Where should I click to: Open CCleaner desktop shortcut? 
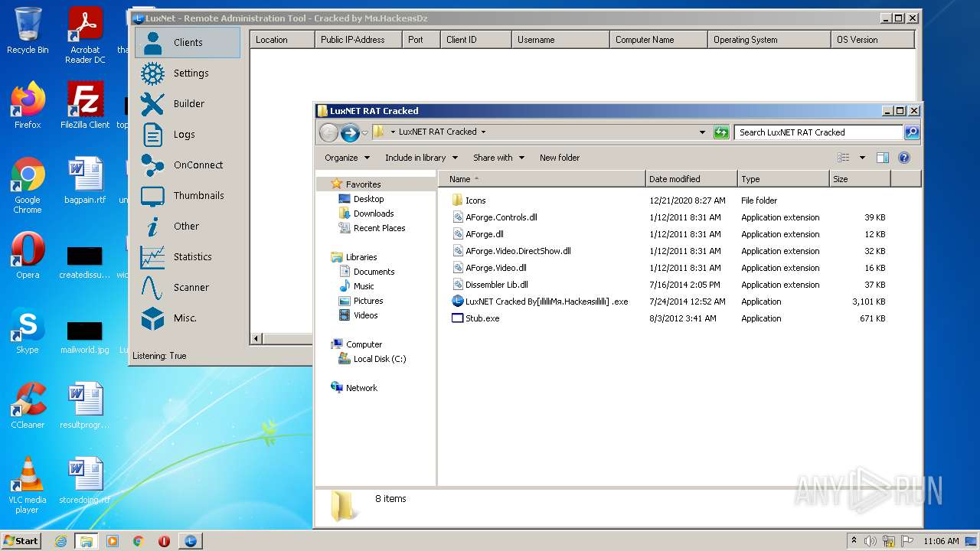28,406
